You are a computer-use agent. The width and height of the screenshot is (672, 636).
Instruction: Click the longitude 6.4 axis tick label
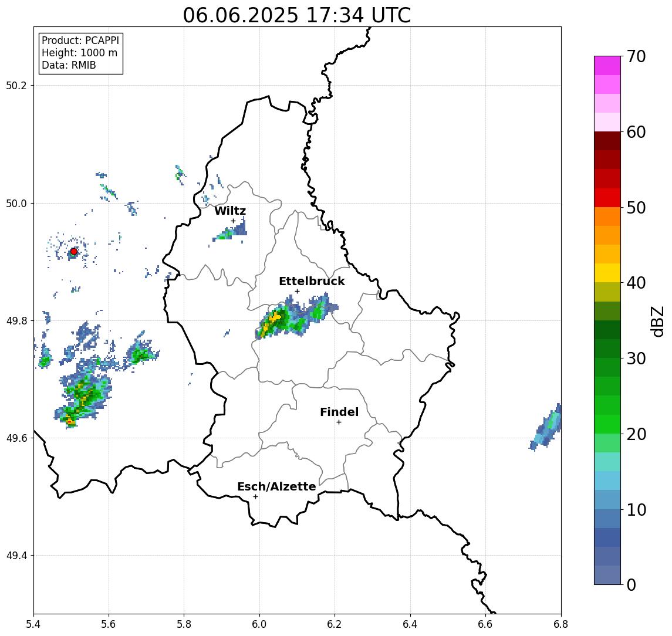pyautogui.click(x=410, y=624)
